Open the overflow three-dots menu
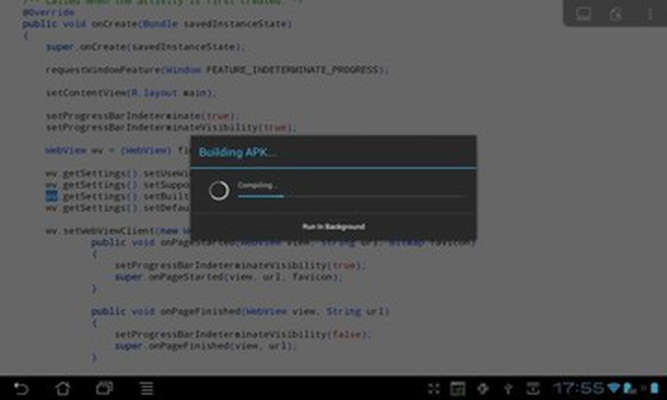667x400 pixels. pos(650,14)
